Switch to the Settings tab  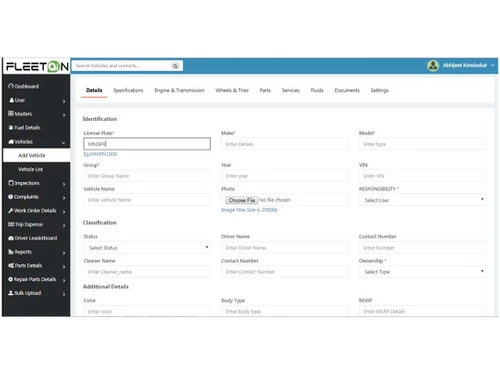coord(379,90)
